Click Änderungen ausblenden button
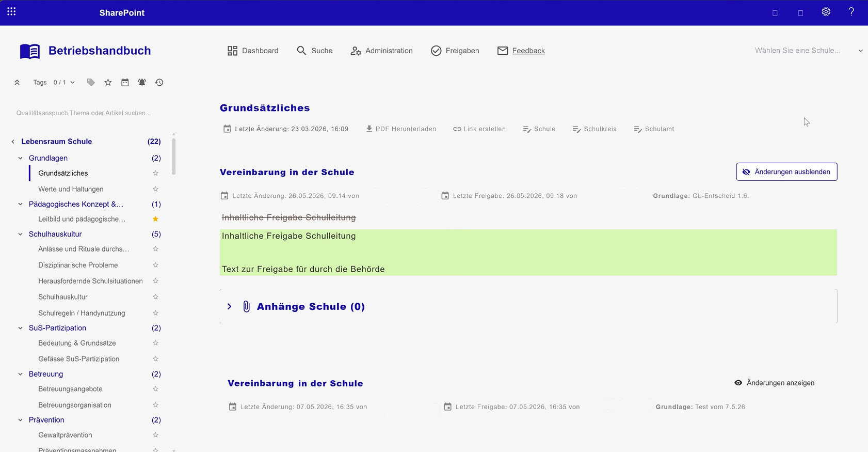This screenshot has width=868, height=452. pos(786,172)
